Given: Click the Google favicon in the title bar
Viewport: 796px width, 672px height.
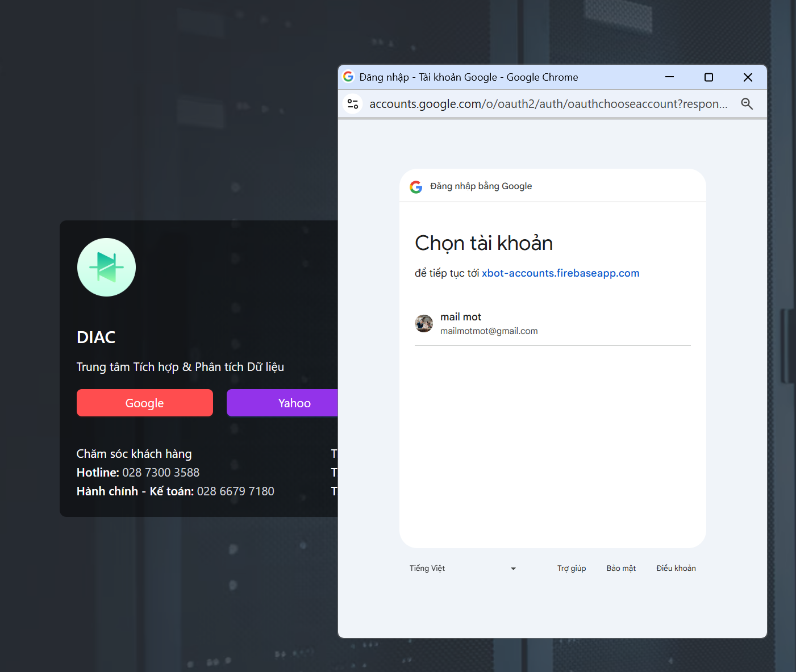Looking at the screenshot, I should (x=348, y=77).
